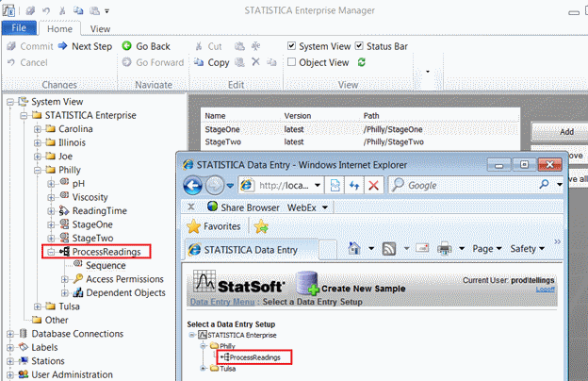The width and height of the screenshot is (588, 381).
Task: Click the Commit icon in Changes group
Action: point(11,46)
